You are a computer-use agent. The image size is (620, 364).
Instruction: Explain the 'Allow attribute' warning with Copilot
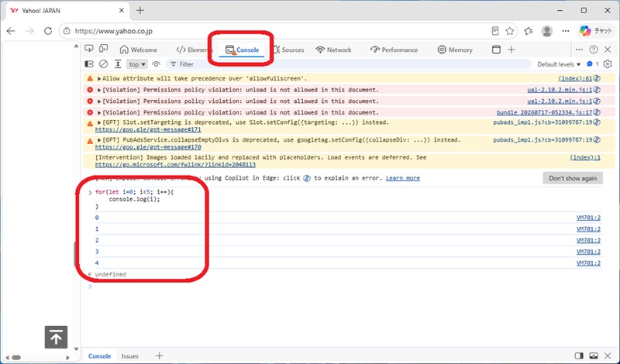click(x=597, y=78)
